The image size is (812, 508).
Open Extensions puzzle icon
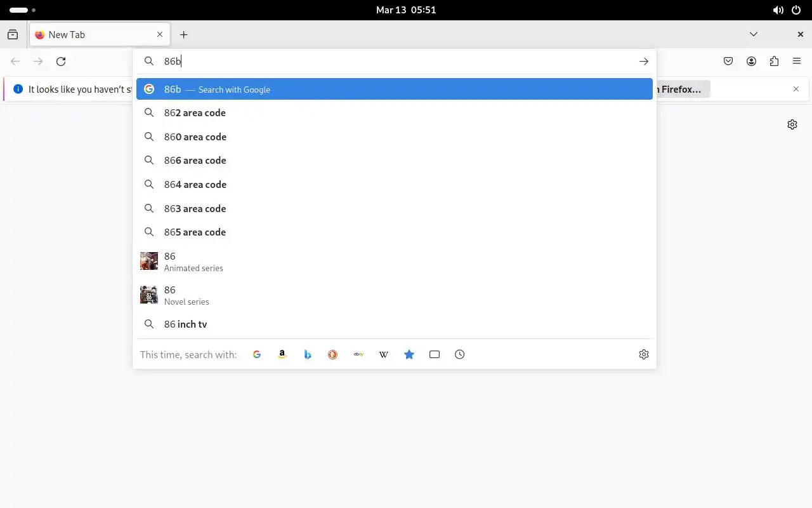[774, 62]
